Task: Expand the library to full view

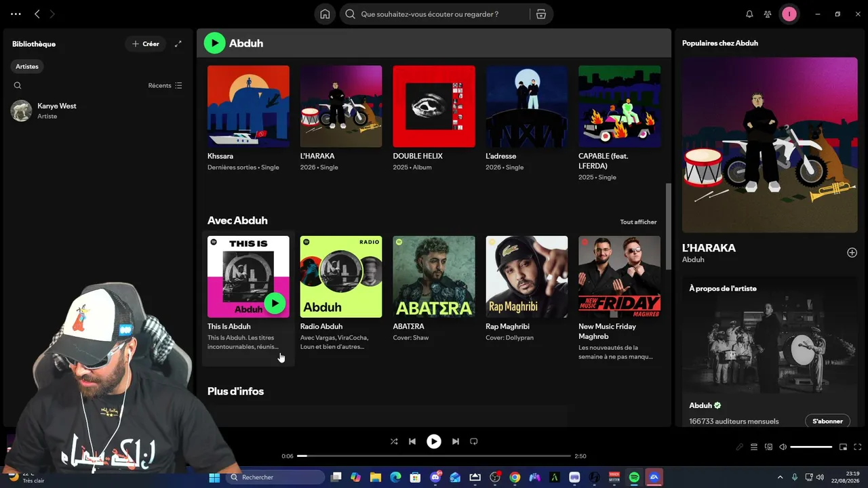Action: pyautogui.click(x=178, y=44)
